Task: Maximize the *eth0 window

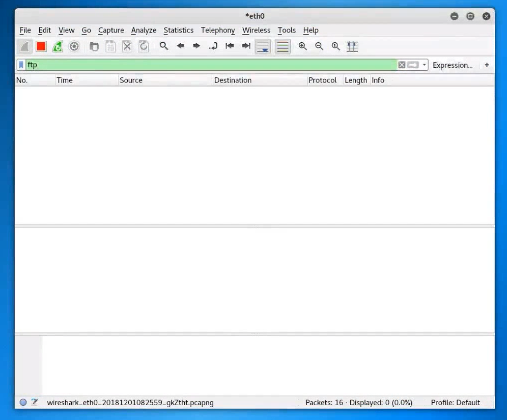Action: (x=470, y=16)
